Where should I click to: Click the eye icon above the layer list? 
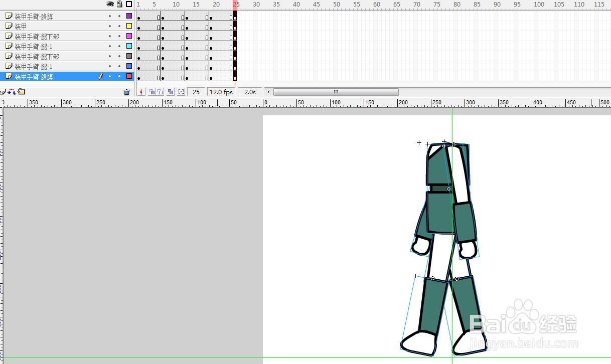tap(110, 4)
